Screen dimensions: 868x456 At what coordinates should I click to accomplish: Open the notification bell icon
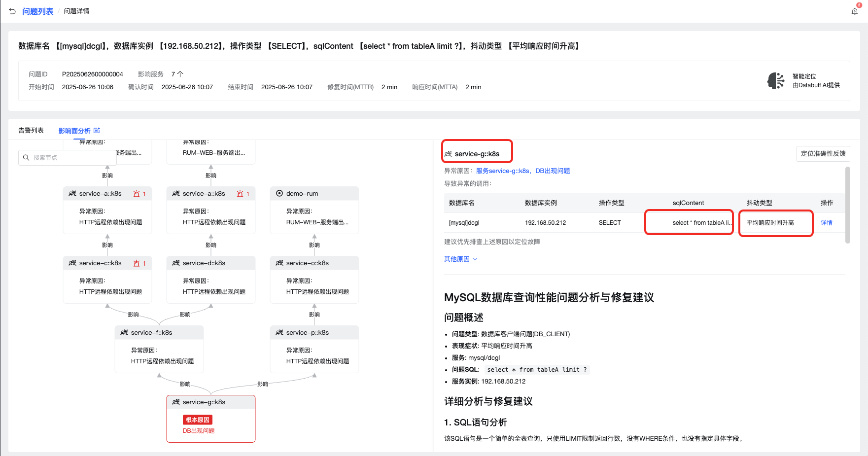pyautogui.click(x=855, y=11)
